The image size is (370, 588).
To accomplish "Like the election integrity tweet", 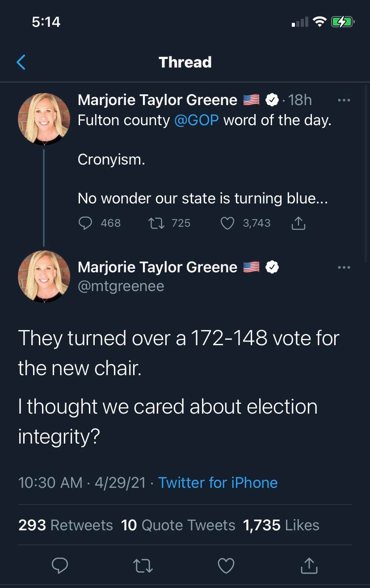I will point(226,565).
